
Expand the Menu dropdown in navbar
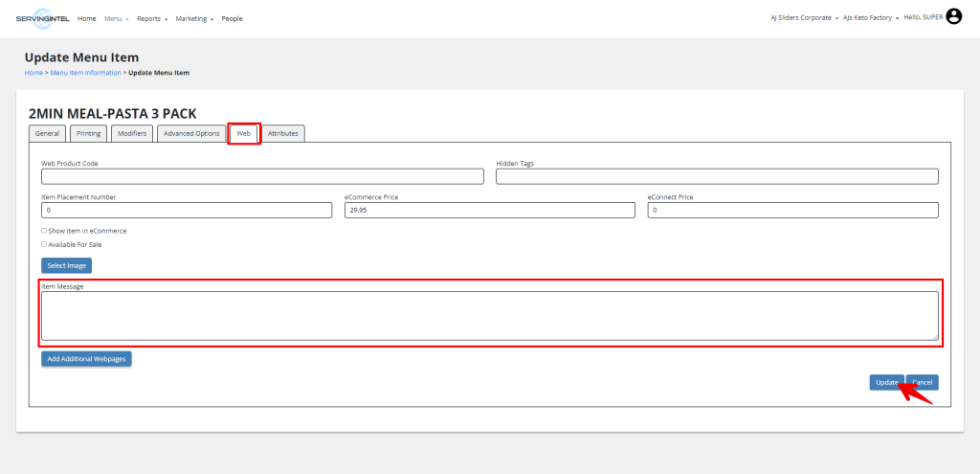tap(116, 18)
